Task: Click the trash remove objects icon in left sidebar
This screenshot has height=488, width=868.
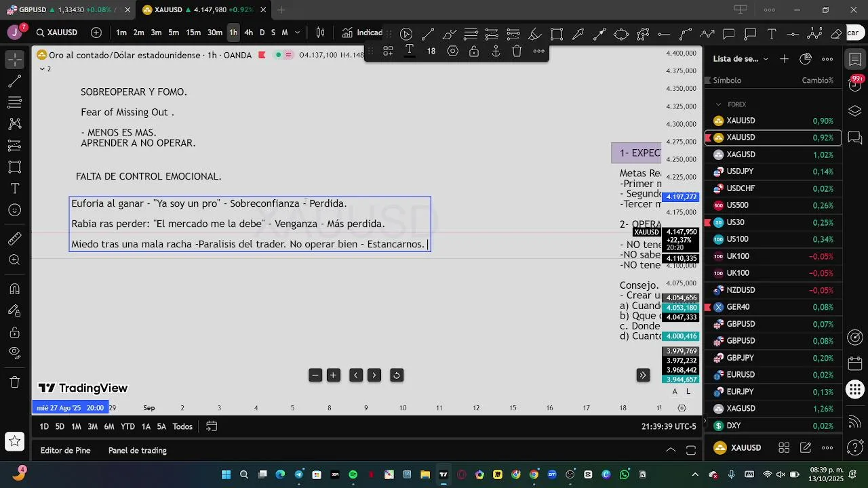Action: click(14, 382)
